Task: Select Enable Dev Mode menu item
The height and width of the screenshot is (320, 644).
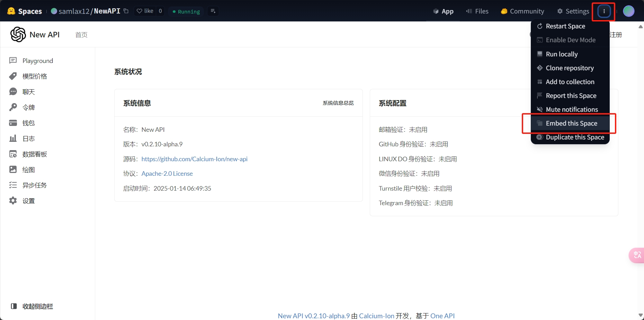Action: click(570, 40)
